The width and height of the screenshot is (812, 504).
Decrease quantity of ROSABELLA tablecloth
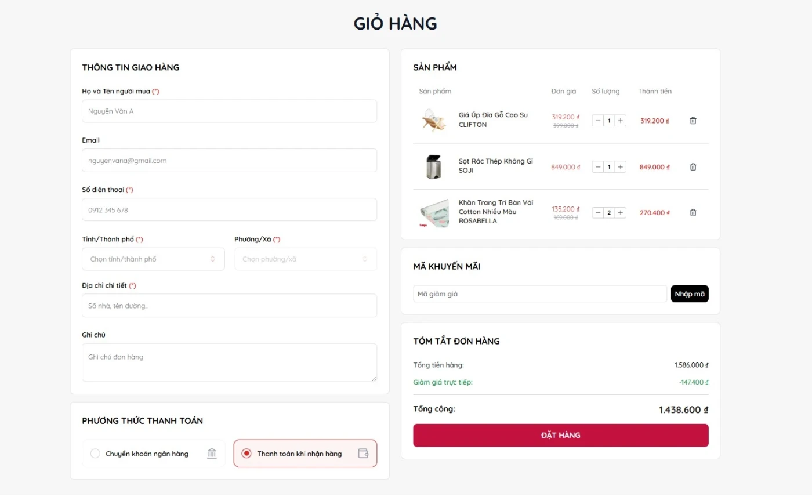click(598, 213)
